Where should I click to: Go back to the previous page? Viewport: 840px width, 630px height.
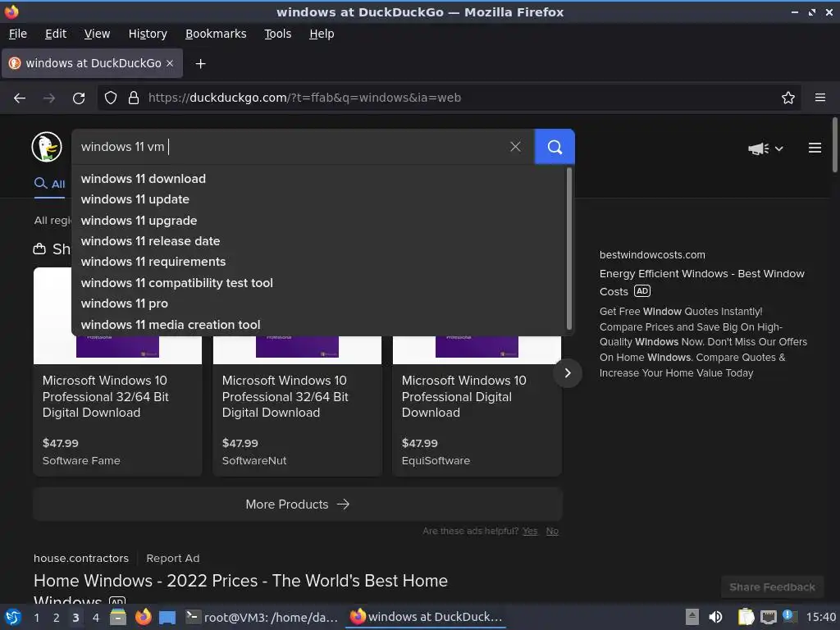pos(20,98)
